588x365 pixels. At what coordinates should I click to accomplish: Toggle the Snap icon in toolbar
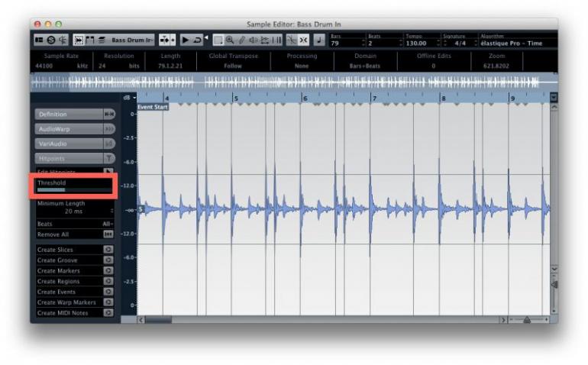pos(303,40)
